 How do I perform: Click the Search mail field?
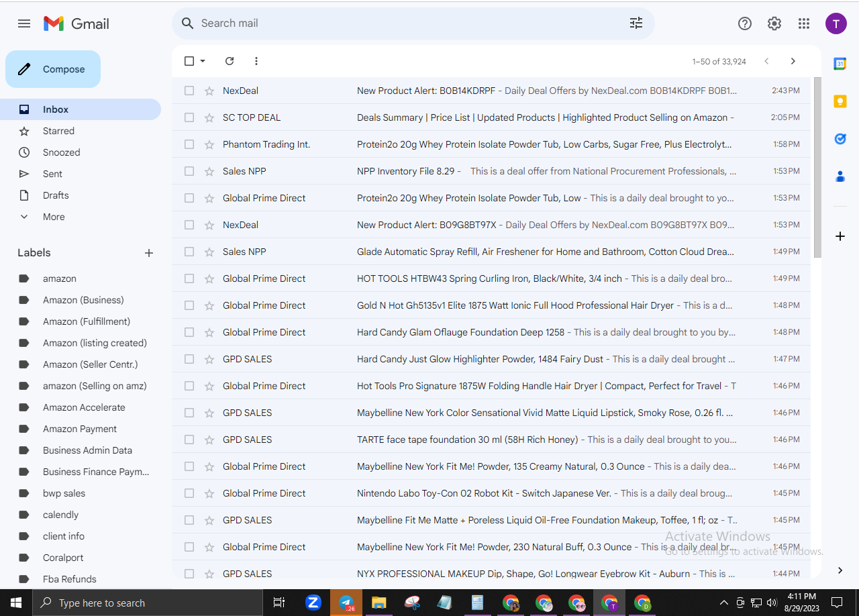pos(413,23)
